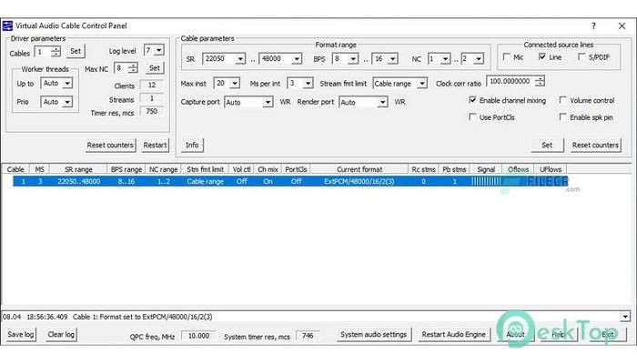
Task: Click Reset counters in Cable parameters
Action: pyautogui.click(x=595, y=145)
